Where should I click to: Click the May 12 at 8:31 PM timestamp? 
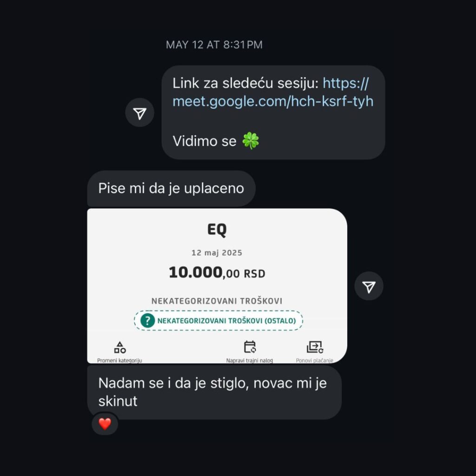point(214,45)
